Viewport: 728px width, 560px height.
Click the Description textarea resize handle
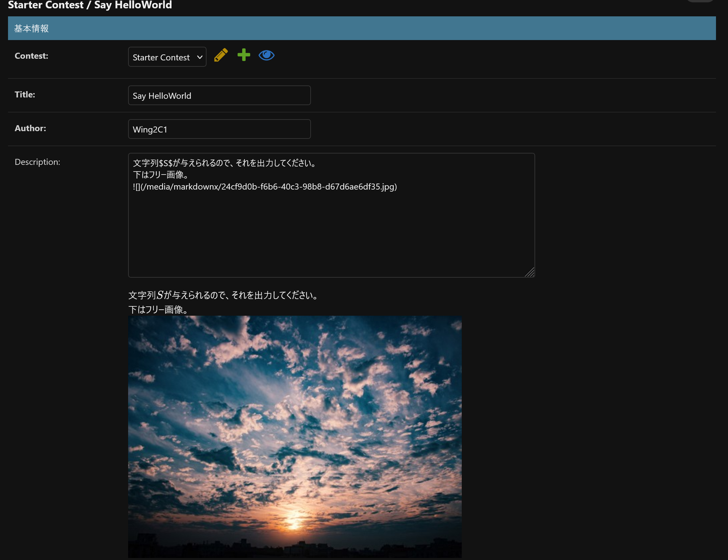pos(530,273)
